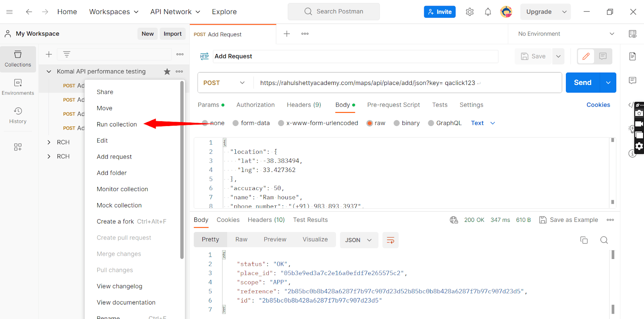Switch response view to Preview

coord(275,240)
